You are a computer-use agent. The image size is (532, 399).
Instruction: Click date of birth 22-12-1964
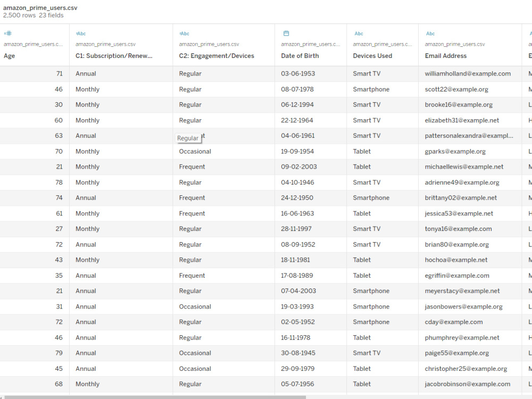pos(297,120)
